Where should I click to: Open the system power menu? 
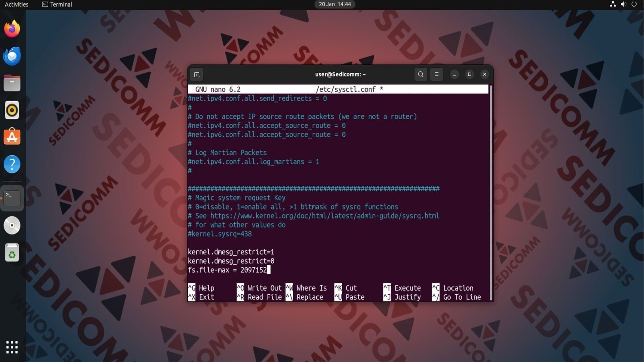click(x=634, y=4)
